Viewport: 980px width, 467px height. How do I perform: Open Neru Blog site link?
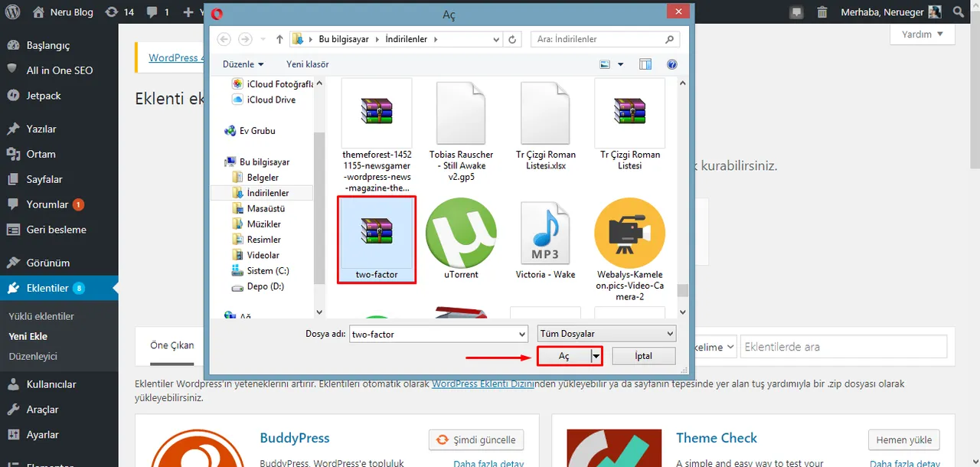63,12
